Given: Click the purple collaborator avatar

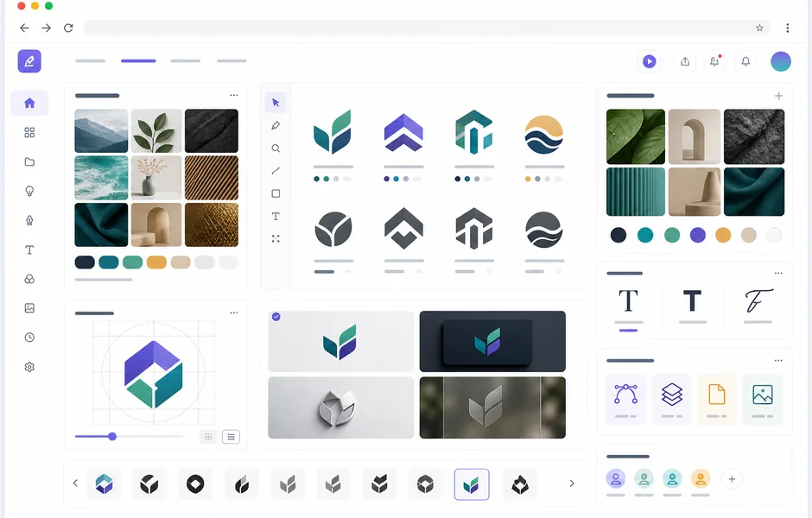Looking at the screenshot, I should (x=616, y=478).
